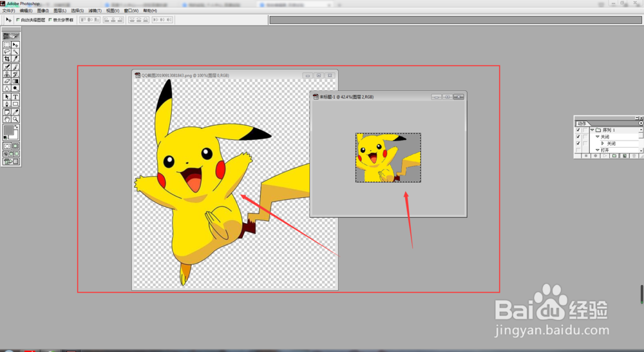644x352 pixels.
Task: Click Record button in Actions panel
Action: click(x=596, y=156)
